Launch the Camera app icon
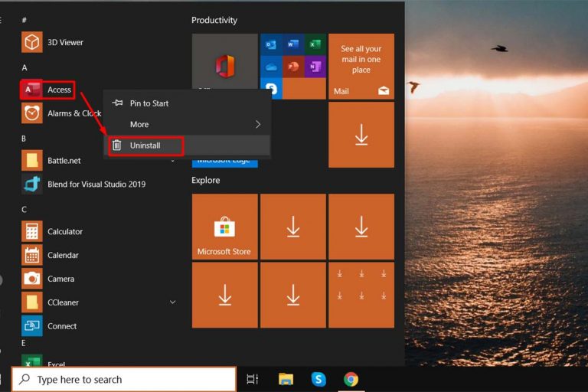Viewport: 588px width, 392px height. pyautogui.click(x=32, y=279)
